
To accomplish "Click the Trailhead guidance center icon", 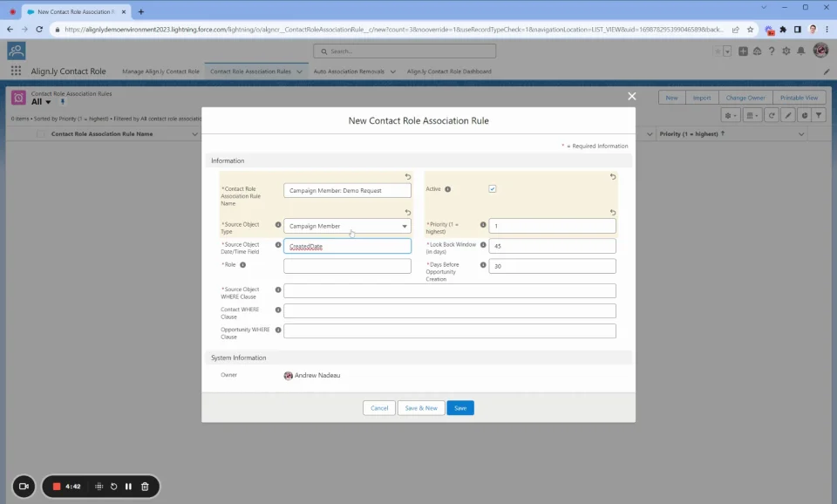I will click(x=757, y=51).
